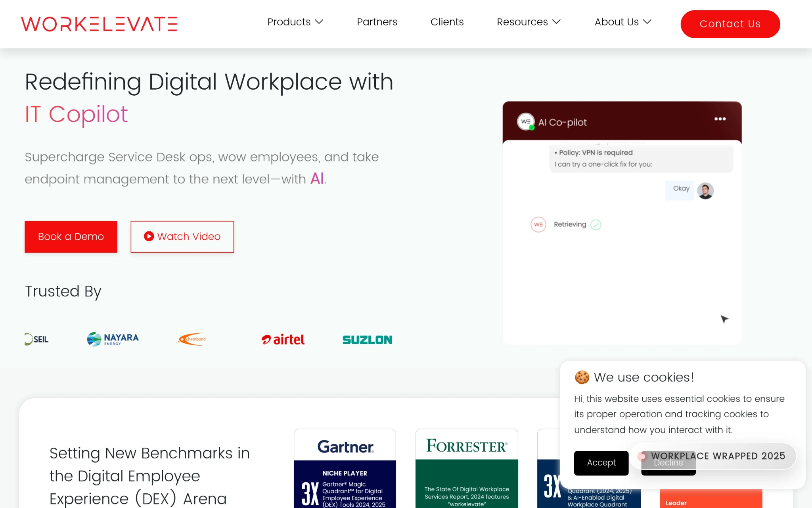The image size is (812, 508).
Task: Expand the Resources dropdown menu
Action: (529, 22)
